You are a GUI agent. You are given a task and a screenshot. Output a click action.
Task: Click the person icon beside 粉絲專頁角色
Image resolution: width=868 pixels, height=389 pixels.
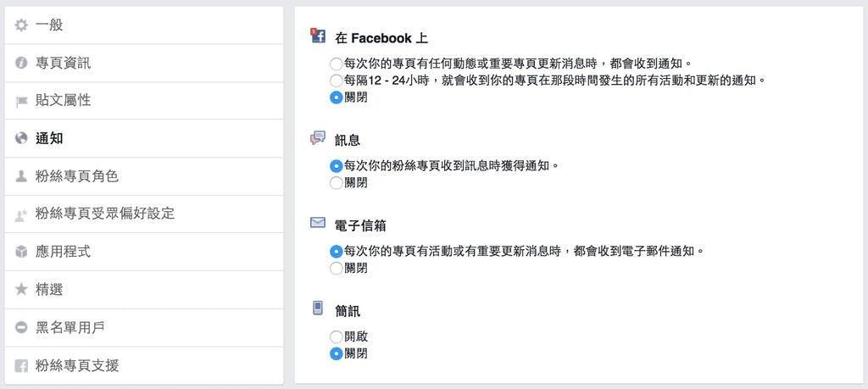[21, 176]
